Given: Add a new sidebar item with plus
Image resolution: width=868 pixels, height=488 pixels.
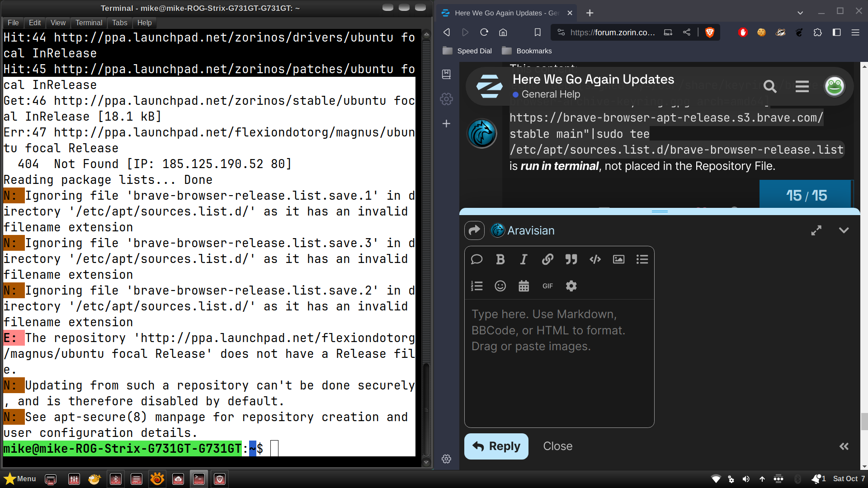Looking at the screenshot, I should 446,123.
